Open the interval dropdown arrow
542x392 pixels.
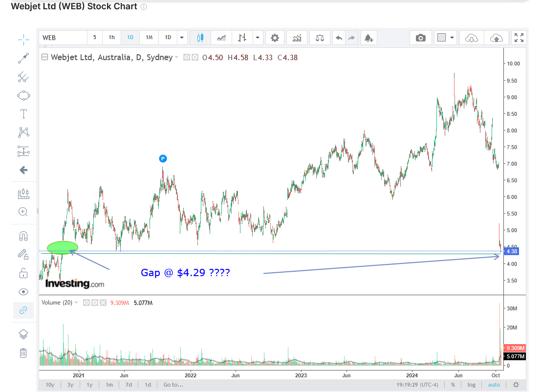182,37
